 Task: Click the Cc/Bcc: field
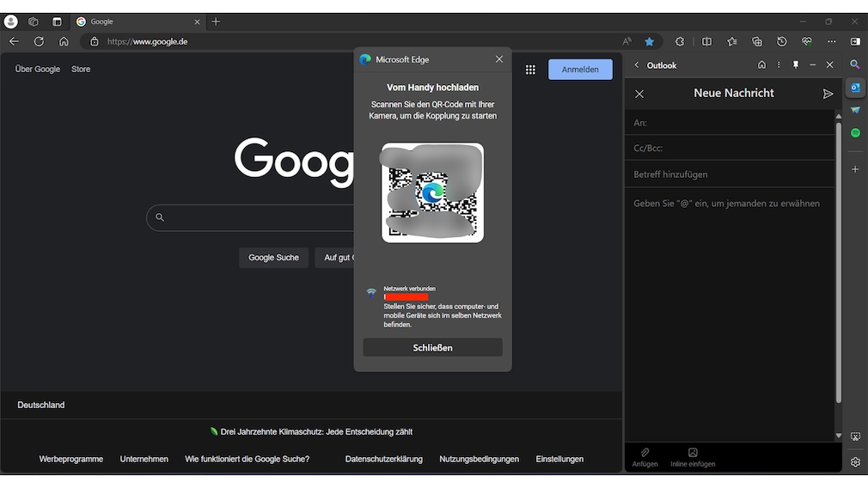click(x=730, y=149)
